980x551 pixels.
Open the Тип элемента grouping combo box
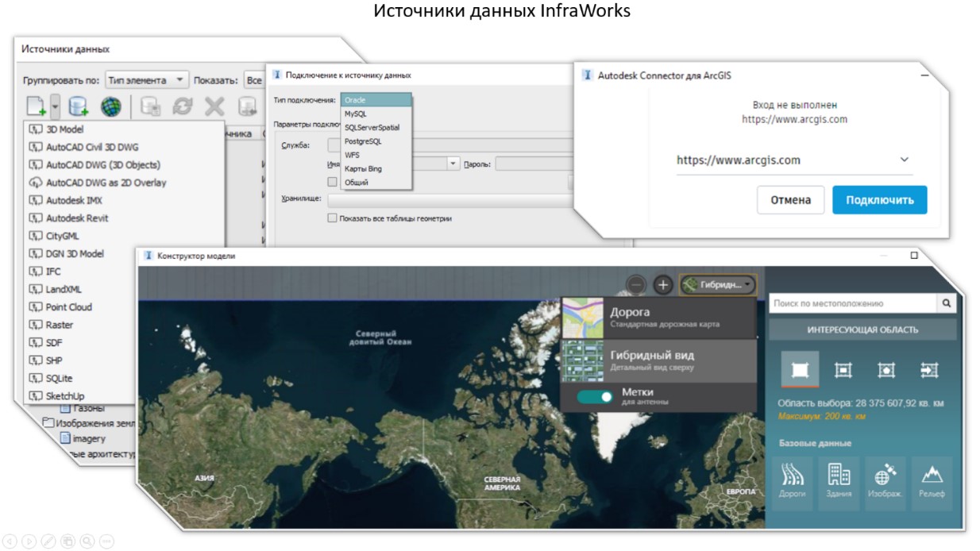tap(147, 80)
